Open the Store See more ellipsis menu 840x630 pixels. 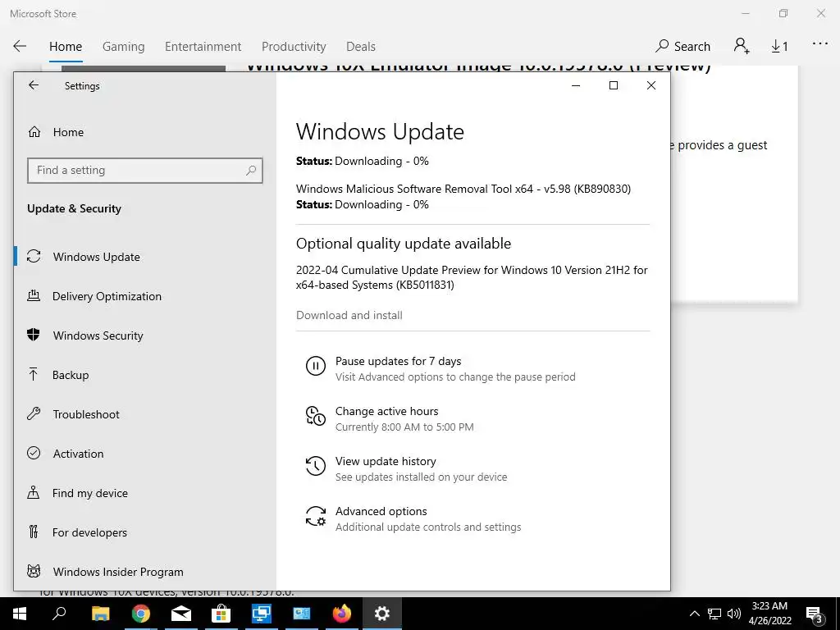(820, 44)
